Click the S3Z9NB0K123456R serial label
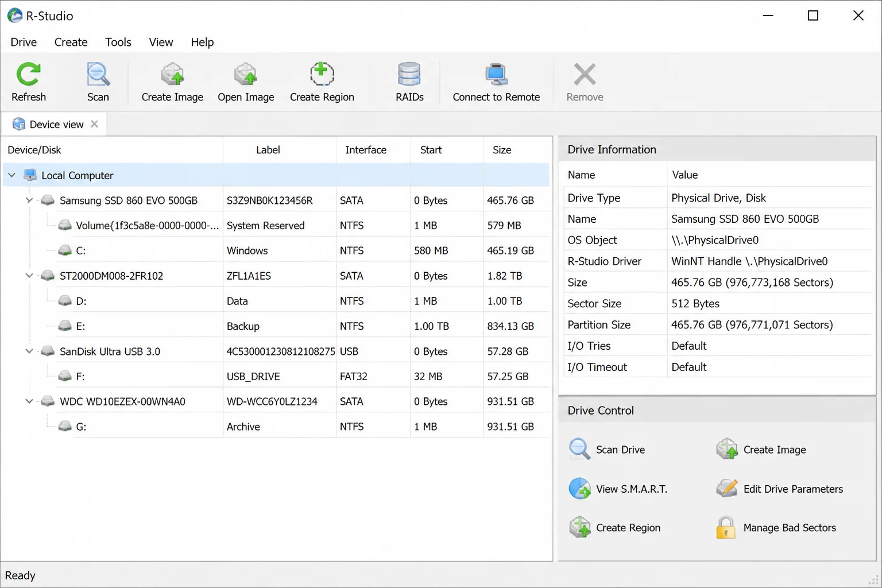This screenshot has width=882, height=588. coord(269,200)
